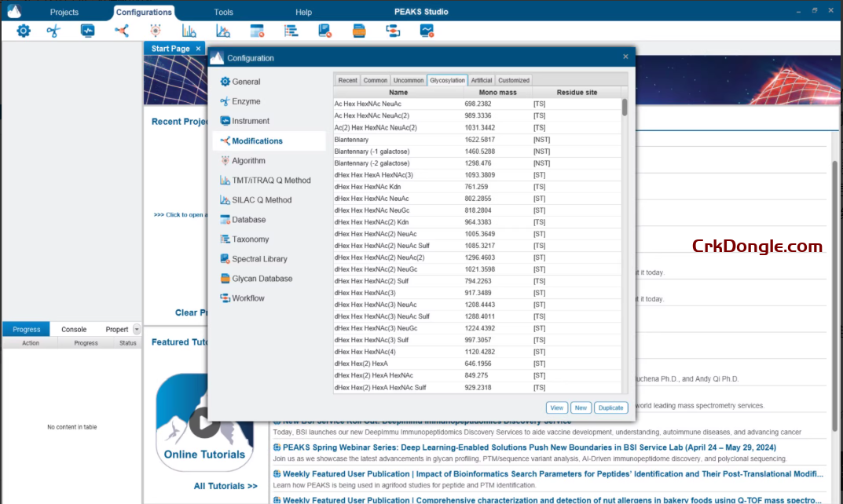Viewport: 843px width, 504px height.
Task: Open Instrument settings in sidebar
Action: (x=251, y=120)
